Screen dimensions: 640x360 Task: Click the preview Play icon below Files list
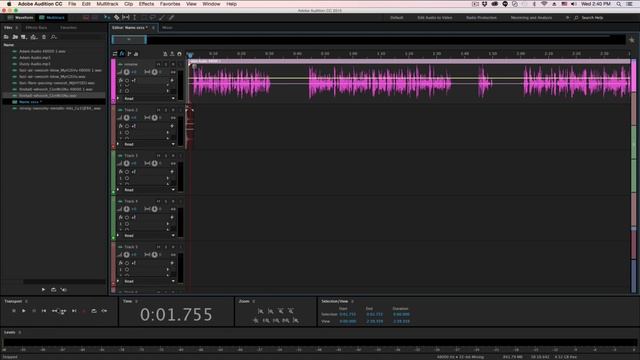pyautogui.click(x=43, y=290)
